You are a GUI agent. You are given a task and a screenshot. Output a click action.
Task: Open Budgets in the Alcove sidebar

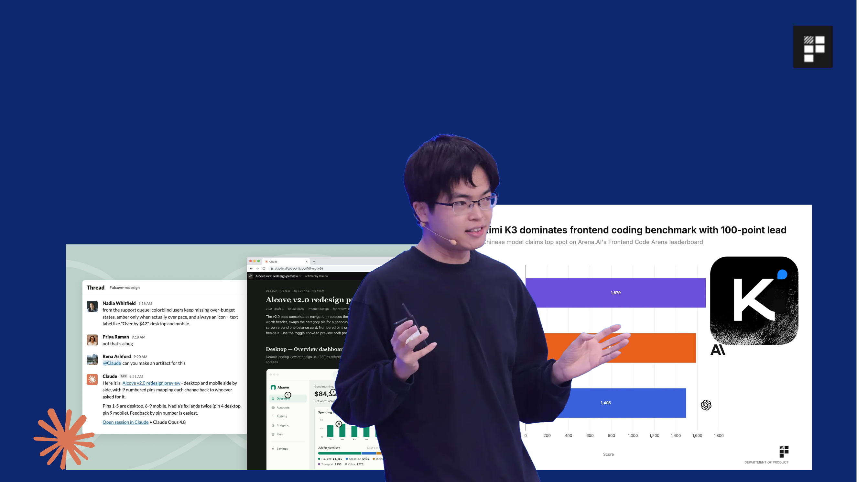click(288, 425)
